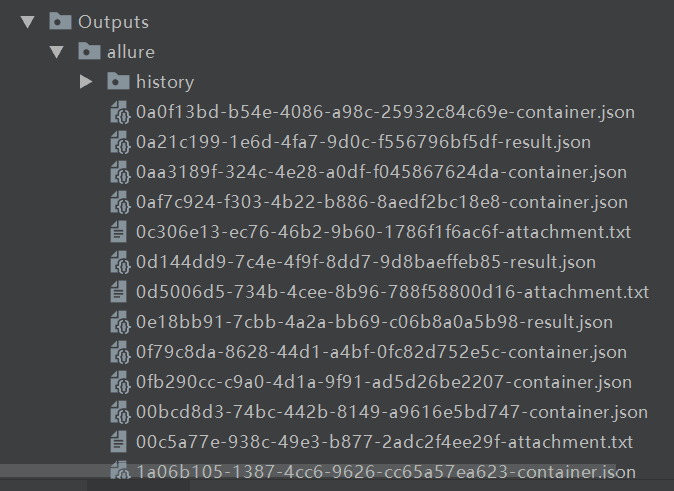Select 0af7c924-f303 container.json file
674x491 pixels.
point(381,202)
